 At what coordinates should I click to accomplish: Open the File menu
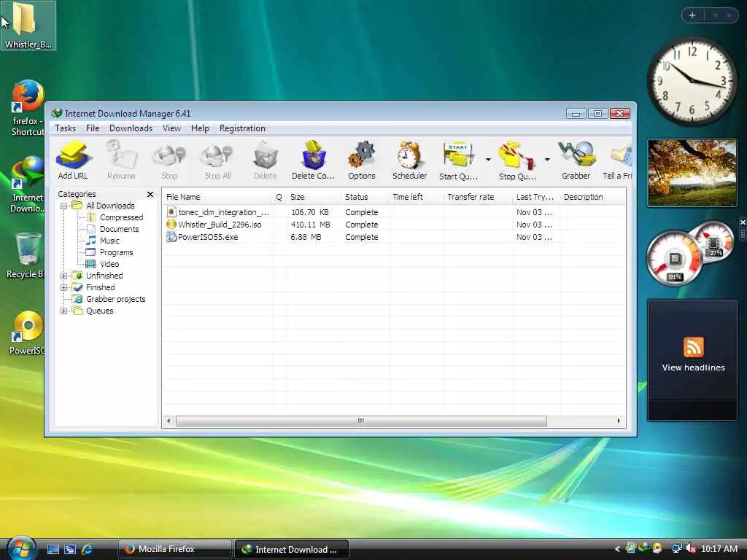tap(93, 128)
